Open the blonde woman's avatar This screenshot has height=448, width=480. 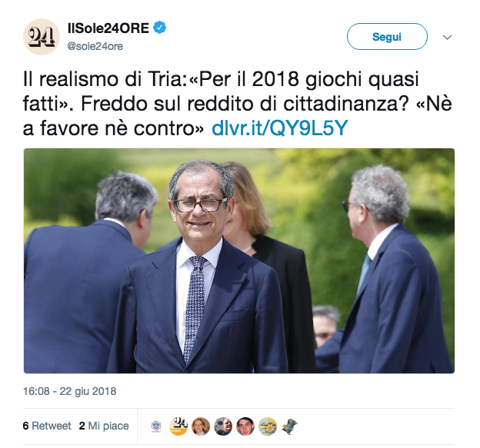pyautogui.click(x=201, y=426)
